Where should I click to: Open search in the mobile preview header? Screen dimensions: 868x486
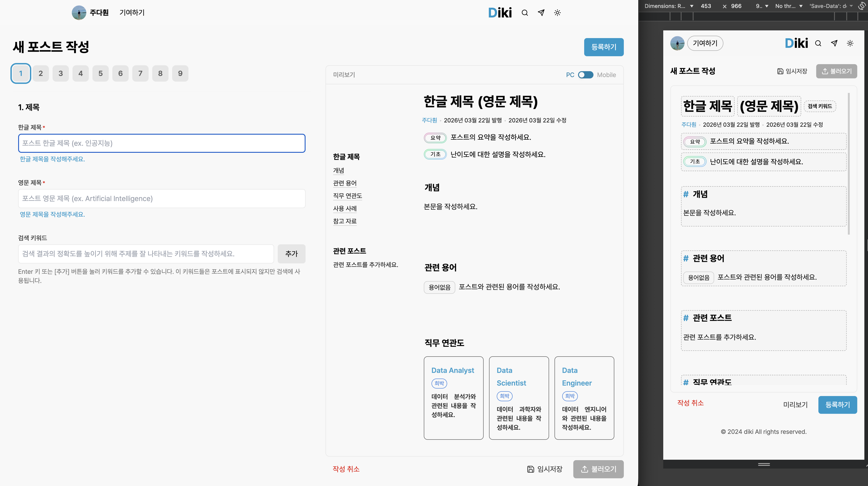(818, 43)
